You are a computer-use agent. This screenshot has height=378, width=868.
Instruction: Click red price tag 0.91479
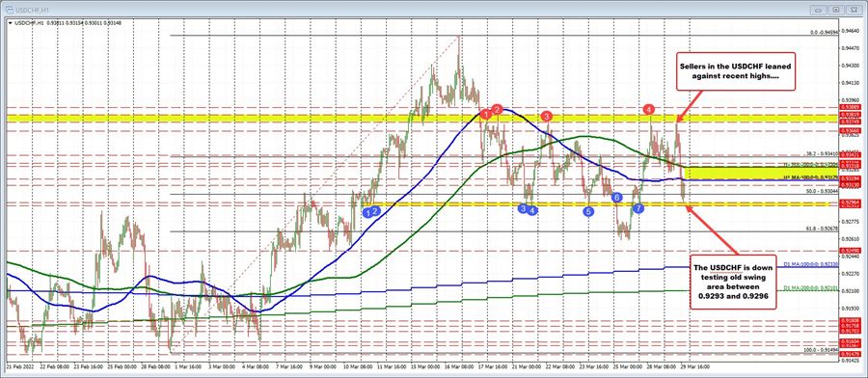(x=850, y=354)
